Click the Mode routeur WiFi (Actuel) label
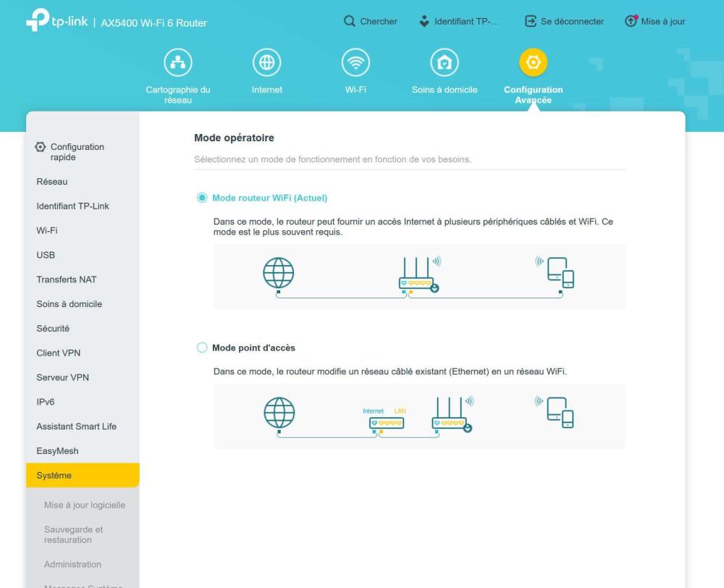The image size is (724, 588). [x=269, y=198]
